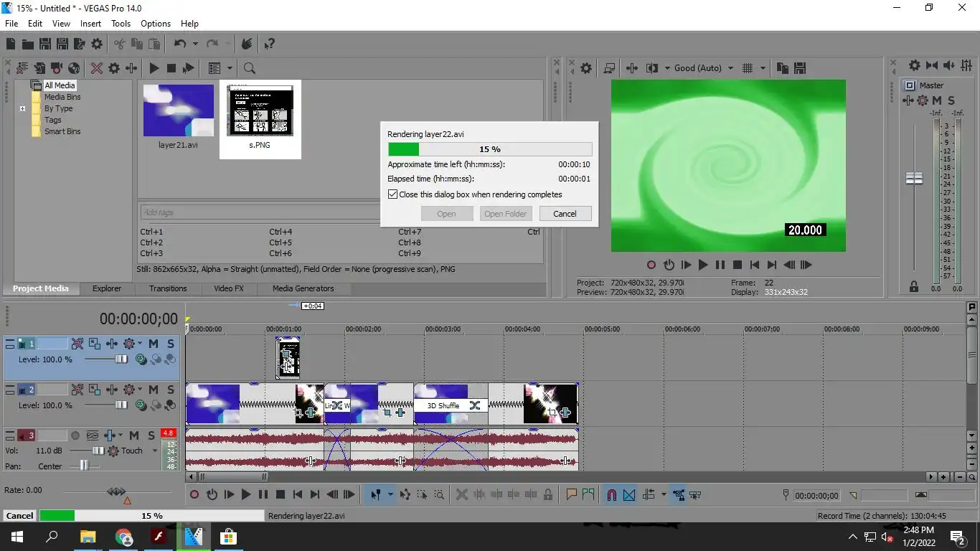Image resolution: width=980 pixels, height=551 pixels.
Task: Switch to the Transitions tab
Action: point(168,288)
